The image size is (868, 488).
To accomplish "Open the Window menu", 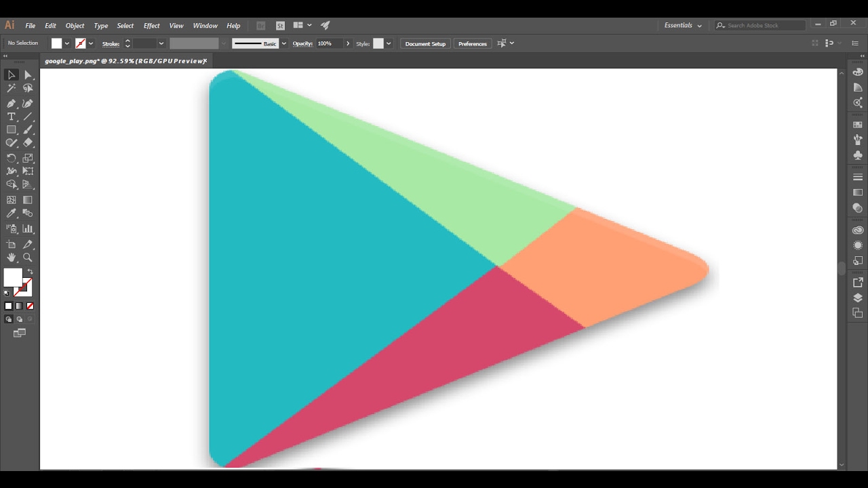I will 205,26.
